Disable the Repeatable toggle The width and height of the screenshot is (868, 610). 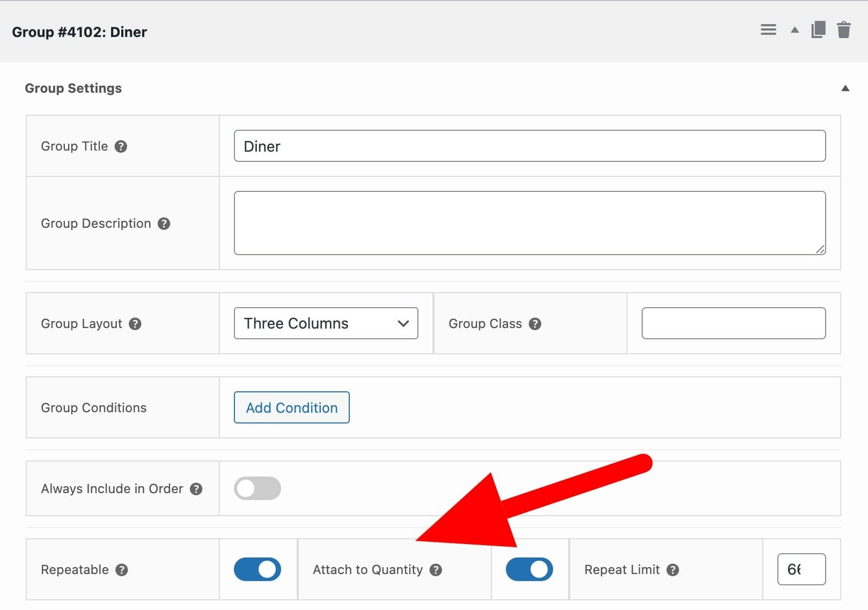(258, 569)
